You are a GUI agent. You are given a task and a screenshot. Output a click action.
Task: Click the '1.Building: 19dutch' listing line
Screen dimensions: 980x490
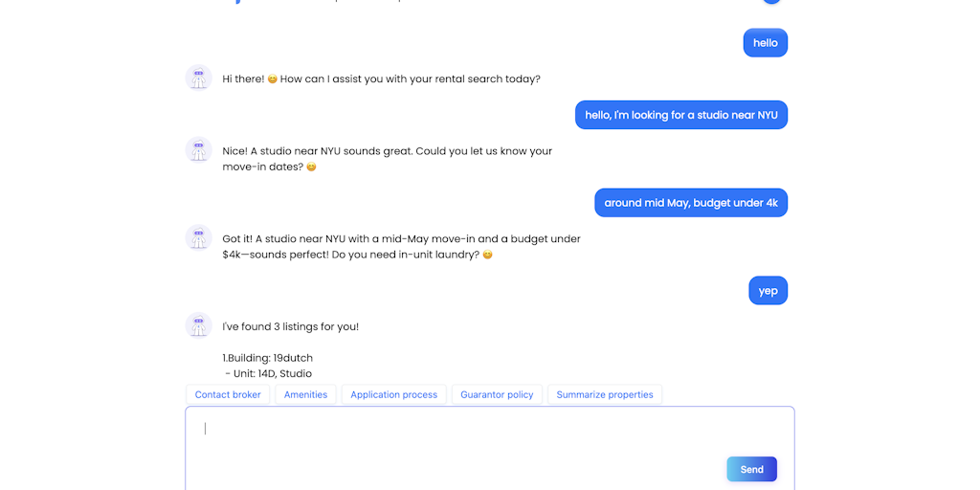(268, 358)
